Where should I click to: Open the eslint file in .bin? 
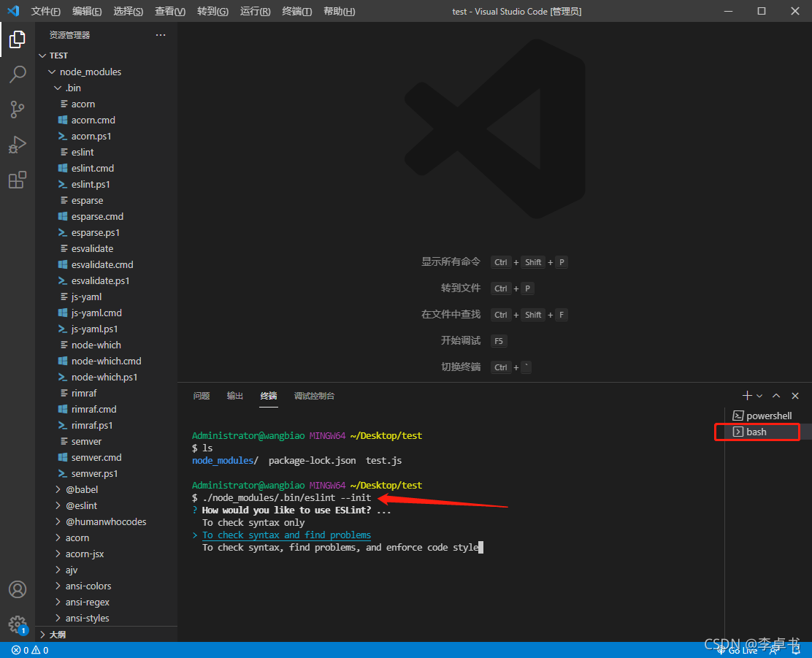[x=83, y=152]
